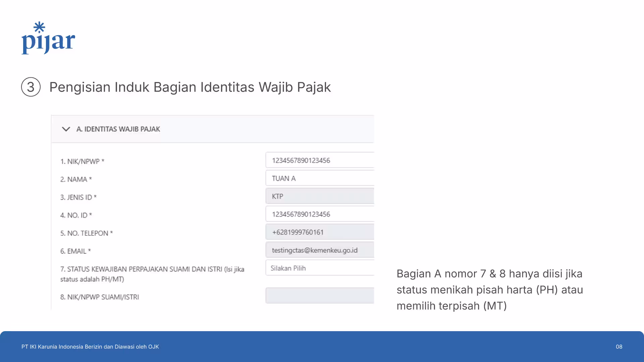This screenshot has width=644, height=362.
Task: Click the label 1. NIK/NPWP *
Action: tap(82, 162)
